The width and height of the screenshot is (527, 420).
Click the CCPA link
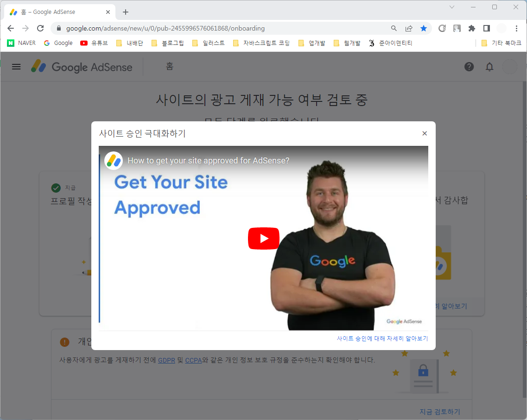click(193, 360)
